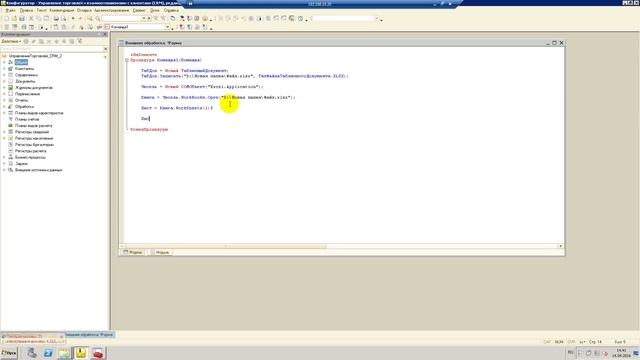The width and height of the screenshot is (640, 360).
Task: Click the КонецПроцедуры line in the code
Action: pos(149,129)
